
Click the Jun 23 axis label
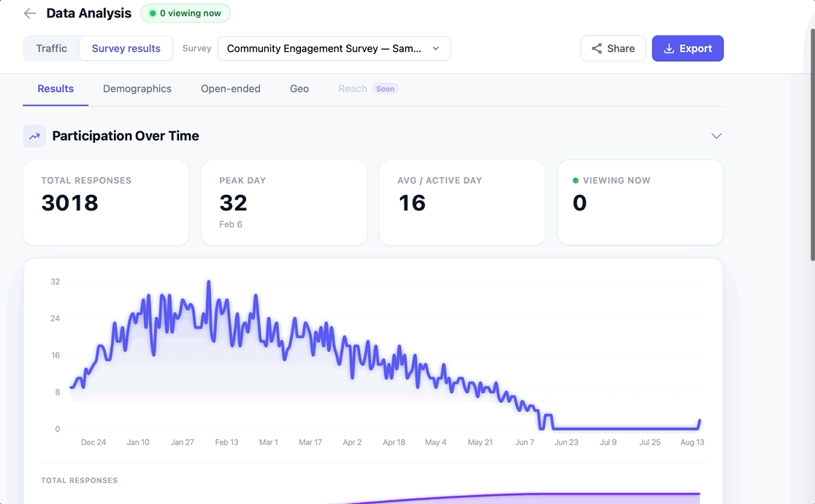tap(566, 443)
